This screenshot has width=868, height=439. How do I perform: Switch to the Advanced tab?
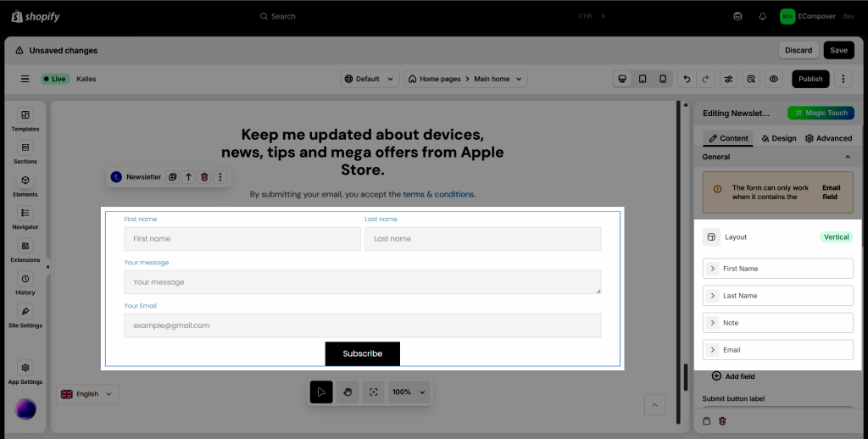point(828,138)
